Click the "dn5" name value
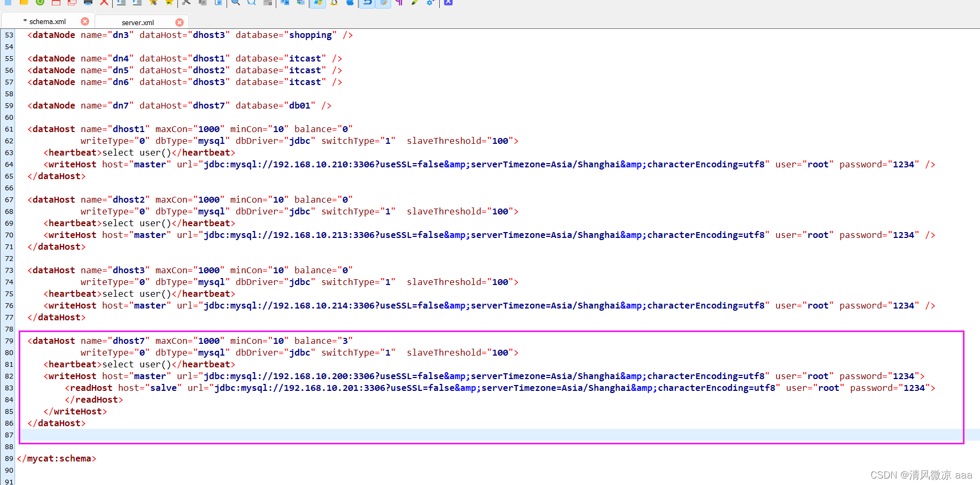The image size is (980, 485). [x=121, y=70]
